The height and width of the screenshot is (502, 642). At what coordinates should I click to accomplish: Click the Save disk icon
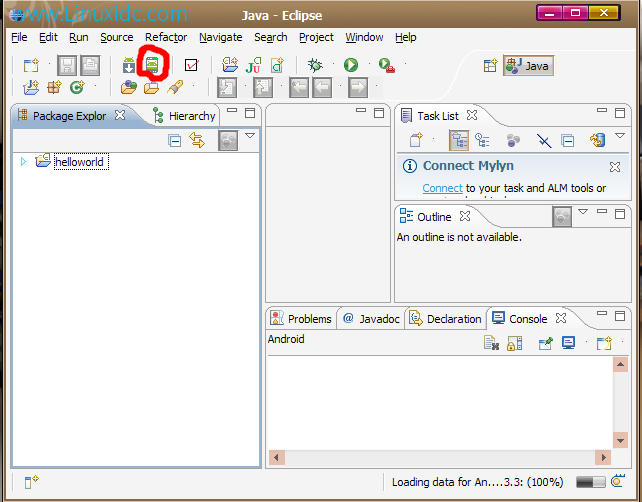pos(67,66)
